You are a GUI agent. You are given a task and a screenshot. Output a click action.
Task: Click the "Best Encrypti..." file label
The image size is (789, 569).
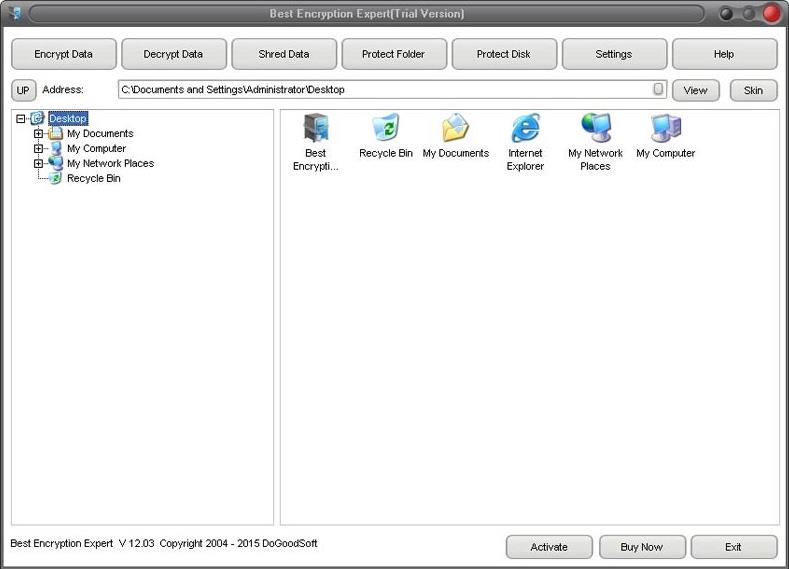click(316, 159)
